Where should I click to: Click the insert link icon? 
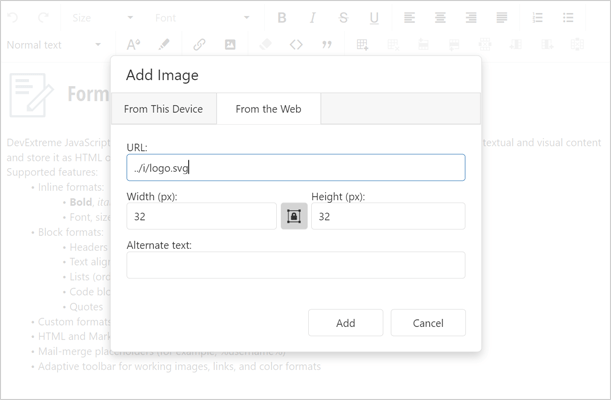(199, 45)
